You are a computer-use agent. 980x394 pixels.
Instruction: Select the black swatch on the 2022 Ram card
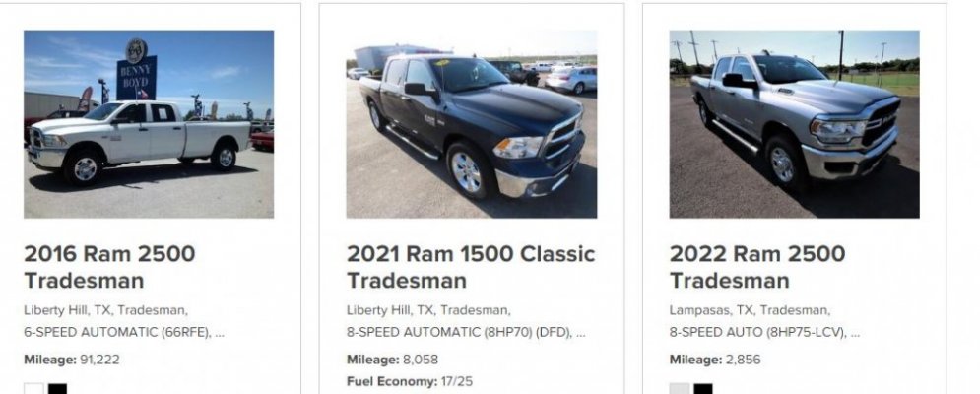[x=703, y=389]
